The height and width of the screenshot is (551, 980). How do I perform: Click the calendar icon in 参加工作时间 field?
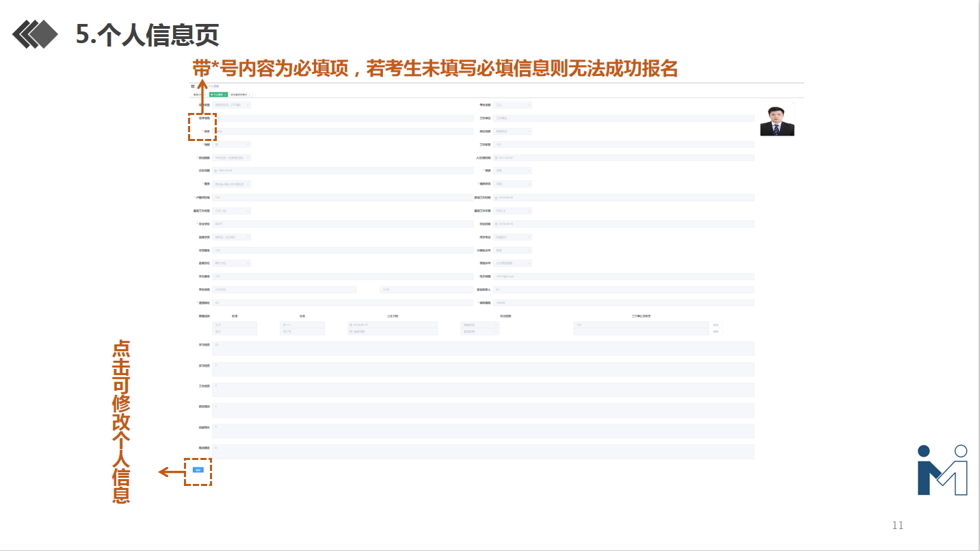(497, 198)
